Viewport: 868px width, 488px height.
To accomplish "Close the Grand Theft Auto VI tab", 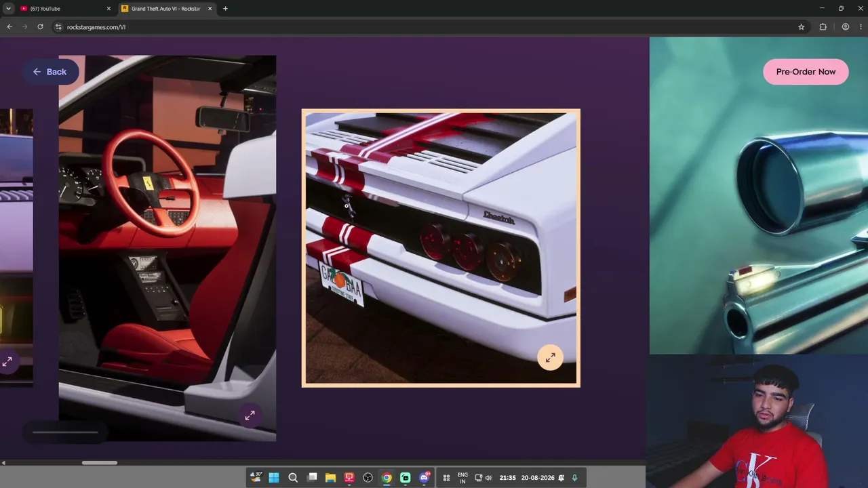I will (210, 9).
